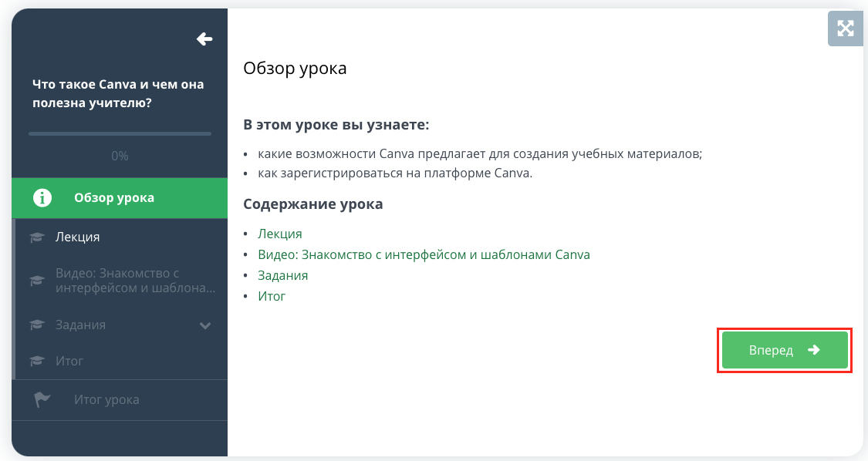
Task: Select Обзор урока in the sidebar
Action: (x=120, y=198)
